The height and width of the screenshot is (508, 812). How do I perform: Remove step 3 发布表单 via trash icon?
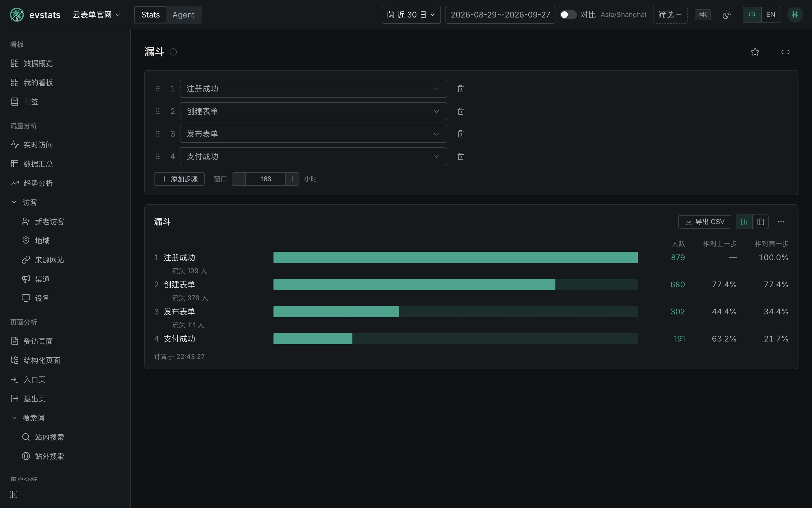pyautogui.click(x=461, y=134)
